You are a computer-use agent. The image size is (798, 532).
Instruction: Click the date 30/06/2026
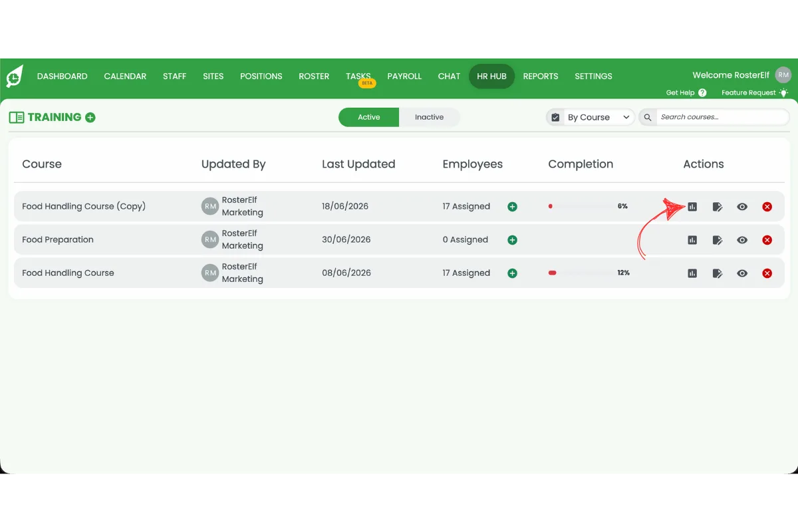[x=346, y=239]
